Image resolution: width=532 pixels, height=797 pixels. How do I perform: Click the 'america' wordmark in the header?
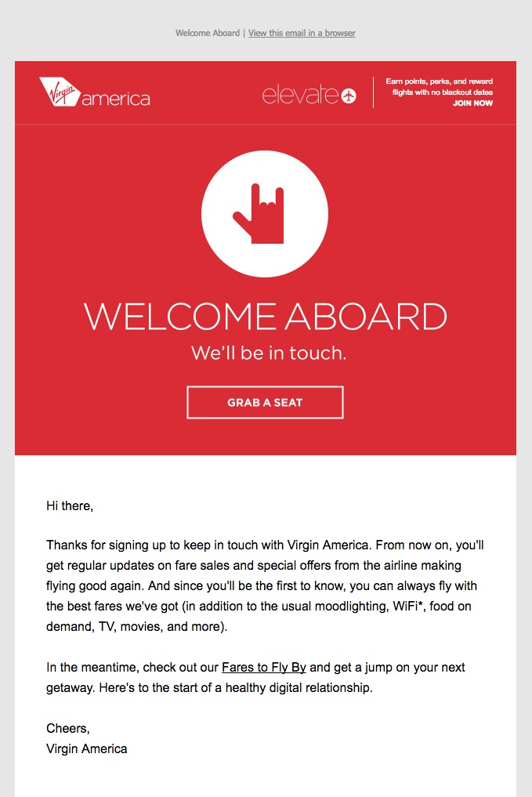116,99
